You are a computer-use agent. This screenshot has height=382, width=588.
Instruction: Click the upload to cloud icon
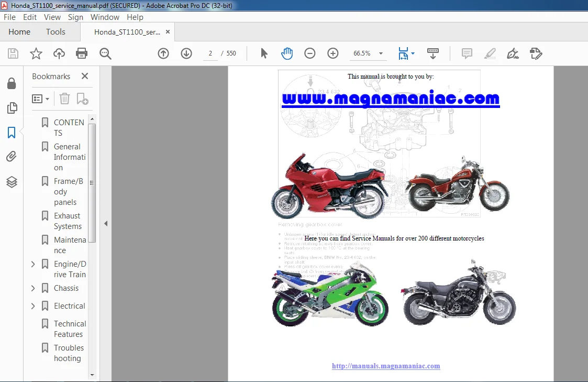(59, 53)
